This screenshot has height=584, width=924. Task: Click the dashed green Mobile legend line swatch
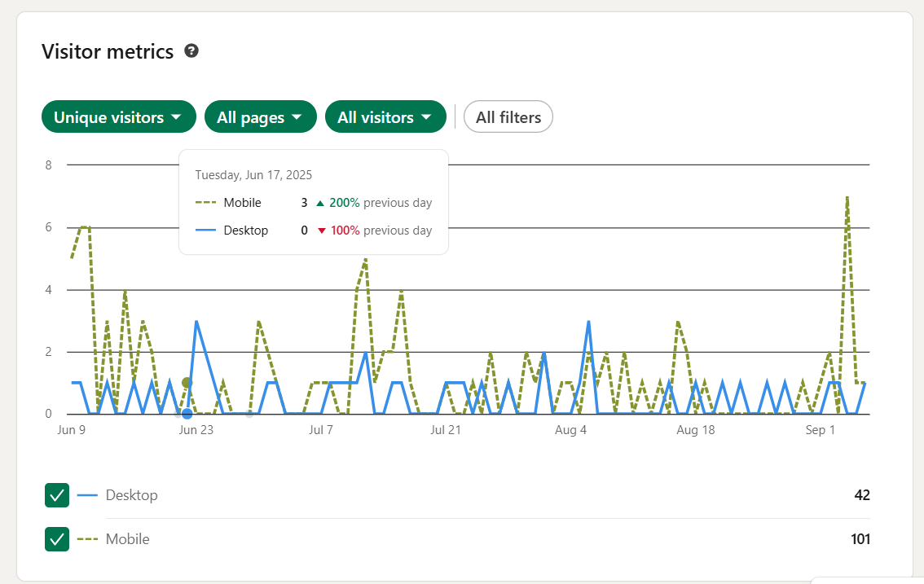point(87,538)
